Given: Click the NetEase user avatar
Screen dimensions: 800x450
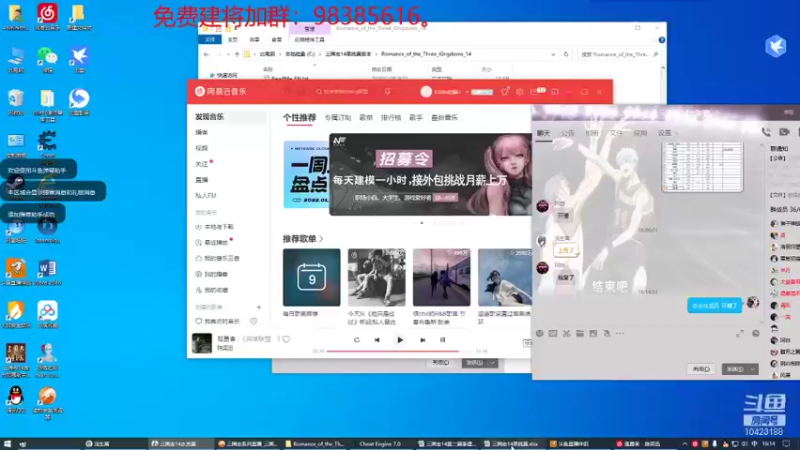Looking at the screenshot, I should pyautogui.click(x=426, y=92).
